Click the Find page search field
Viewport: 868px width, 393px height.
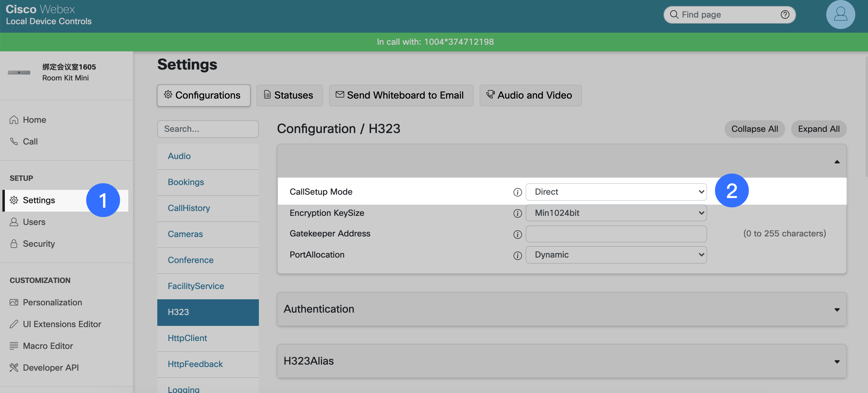click(x=729, y=15)
